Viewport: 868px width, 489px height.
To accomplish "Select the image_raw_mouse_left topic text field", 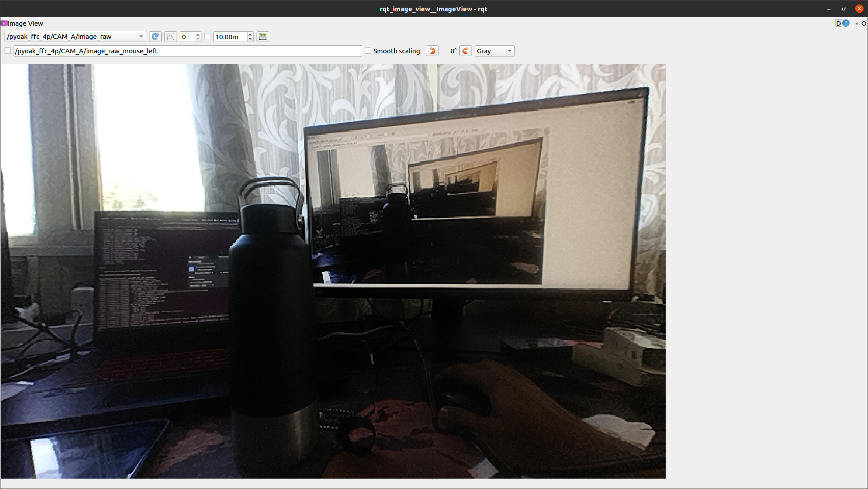I will tap(187, 51).
